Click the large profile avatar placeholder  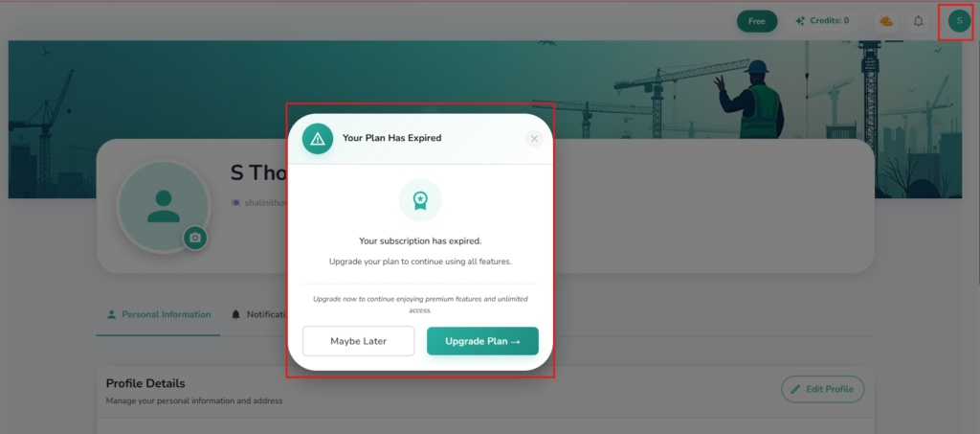pyautogui.click(x=162, y=204)
